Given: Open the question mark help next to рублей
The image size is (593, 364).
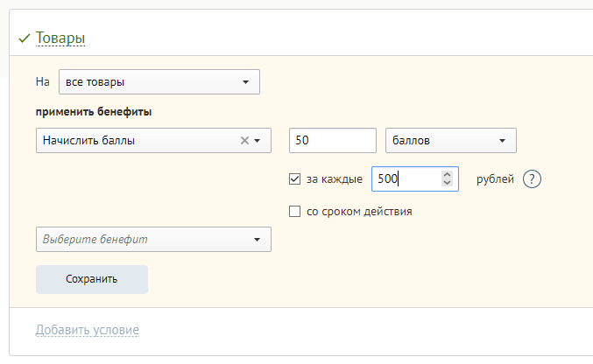Looking at the screenshot, I should click(x=532, y=178).
